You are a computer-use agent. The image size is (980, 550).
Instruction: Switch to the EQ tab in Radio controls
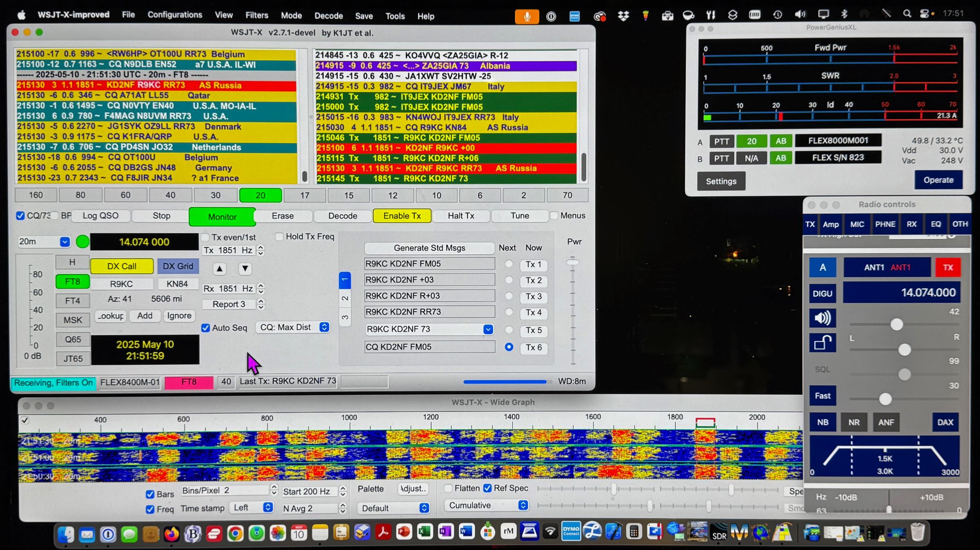tap(935, 224)
